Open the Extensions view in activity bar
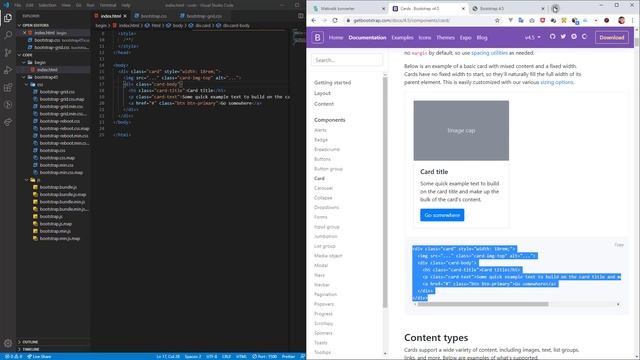The width and height of the screenshot is (640, 360). [8, 87]
